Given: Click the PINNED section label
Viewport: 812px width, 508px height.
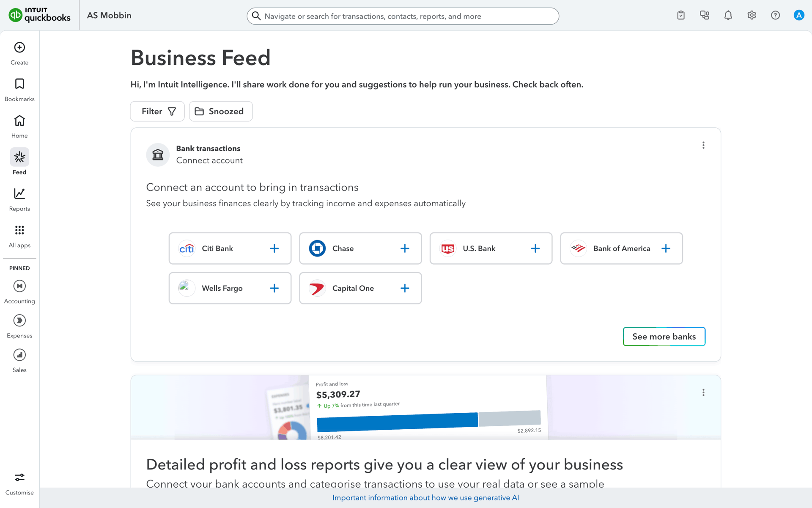Looking at the screenshot, I should pyautogui.click(x=19, y=268).
